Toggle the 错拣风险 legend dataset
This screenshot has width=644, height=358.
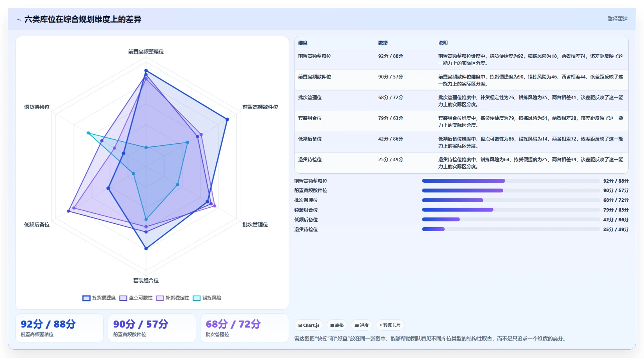click(207, 298)
